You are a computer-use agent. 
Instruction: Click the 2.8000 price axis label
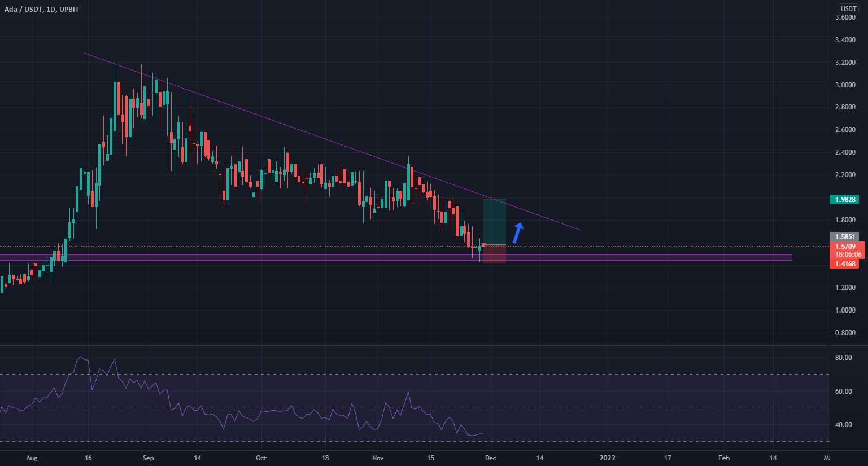[x=845, y=107]
